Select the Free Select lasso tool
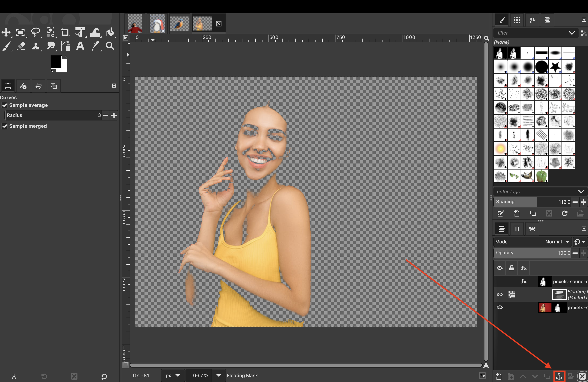588x382 pixels. pos(36,32)
